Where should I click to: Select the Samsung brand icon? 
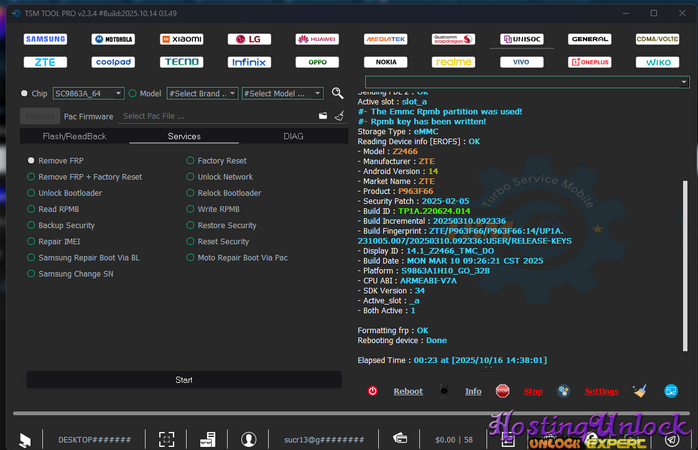pos(45,39)
